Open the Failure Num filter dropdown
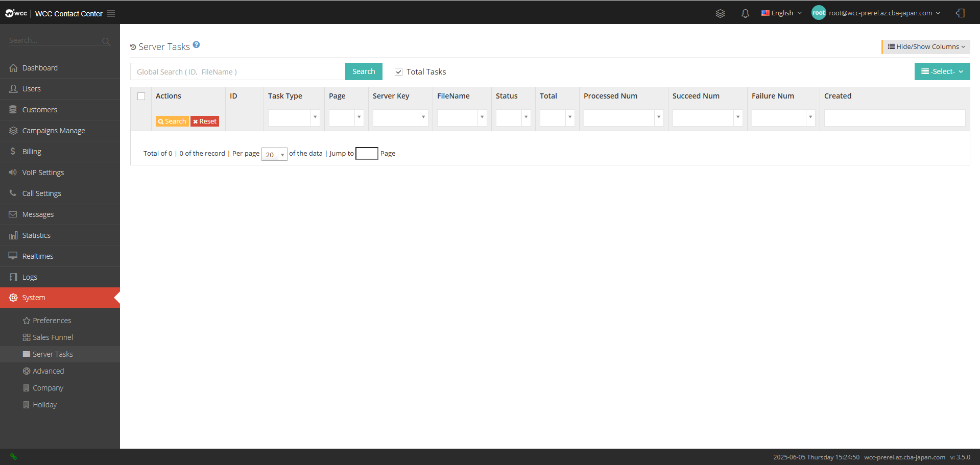Screen dimensions: 980x465 (x=783, y=117)
